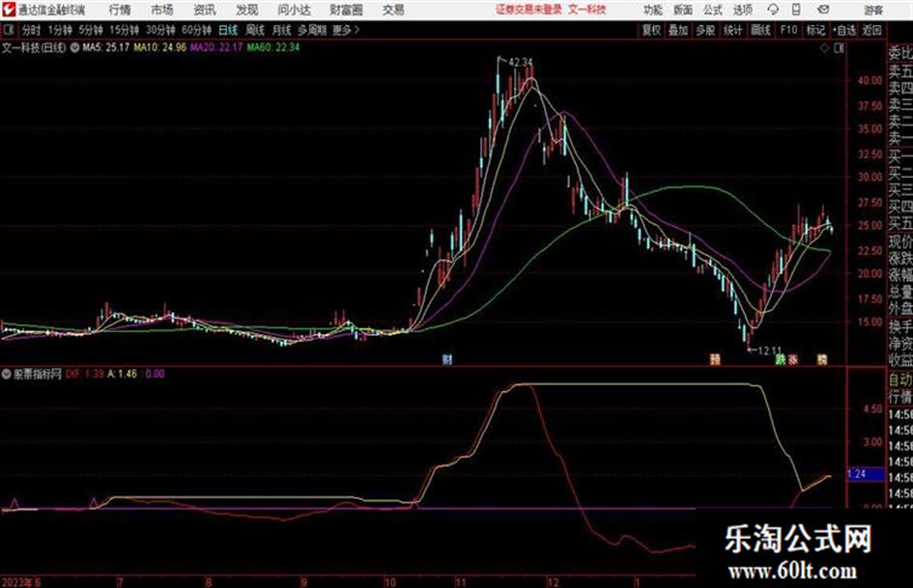Open the mail message icon
This screenshot has height=588, width=913.
(x=823, y=10)
